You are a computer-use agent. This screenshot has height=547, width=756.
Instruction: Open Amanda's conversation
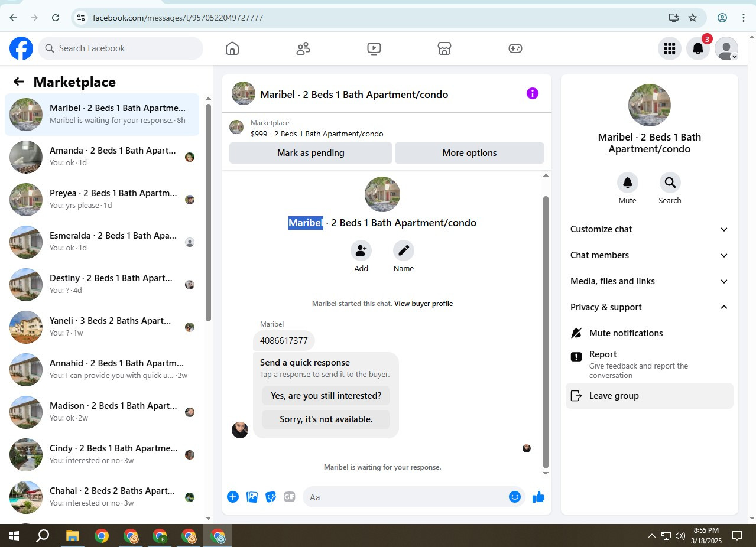[102, 157]
